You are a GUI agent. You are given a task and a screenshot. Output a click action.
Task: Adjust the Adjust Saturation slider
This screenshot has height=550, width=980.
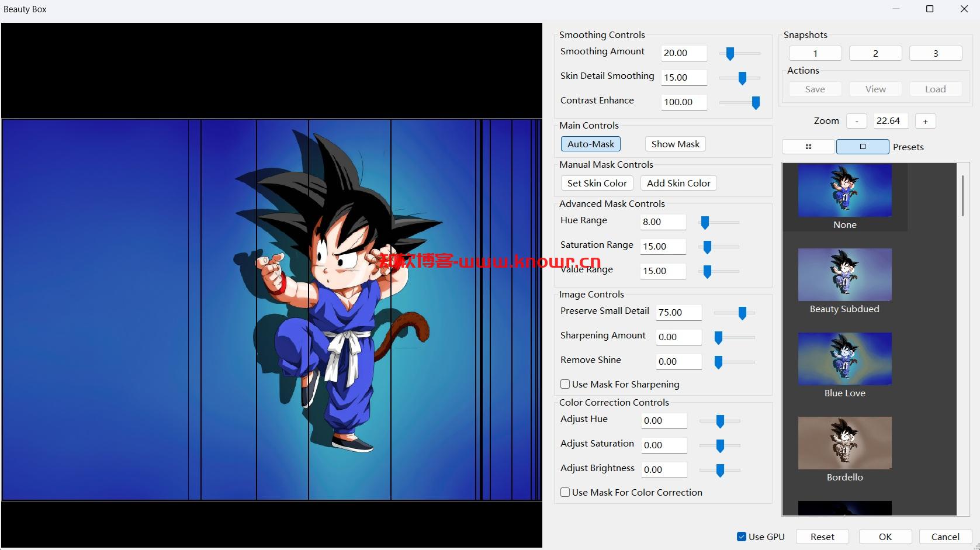point(720,445)
